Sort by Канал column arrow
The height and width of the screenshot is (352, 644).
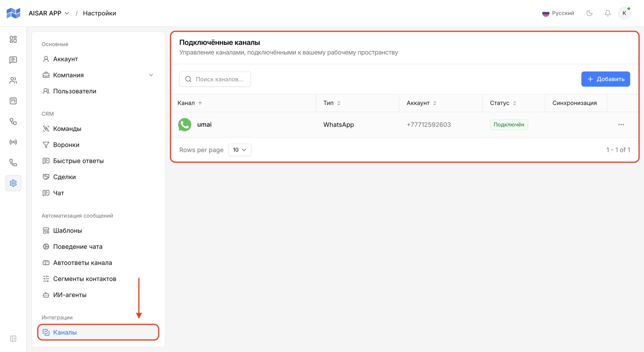(200, 103)
